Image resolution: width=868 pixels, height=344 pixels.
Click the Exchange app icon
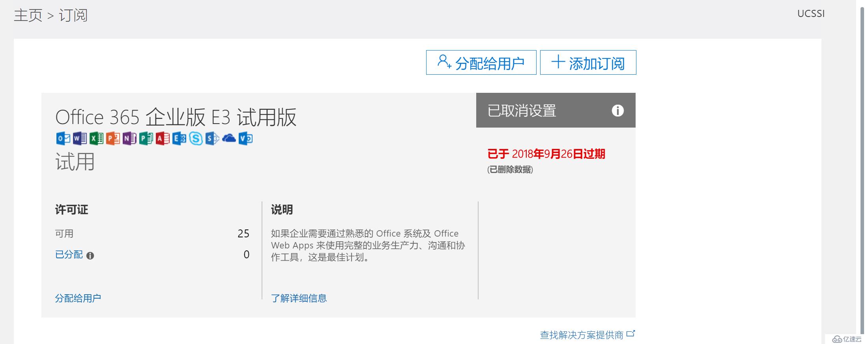(179, 138)
